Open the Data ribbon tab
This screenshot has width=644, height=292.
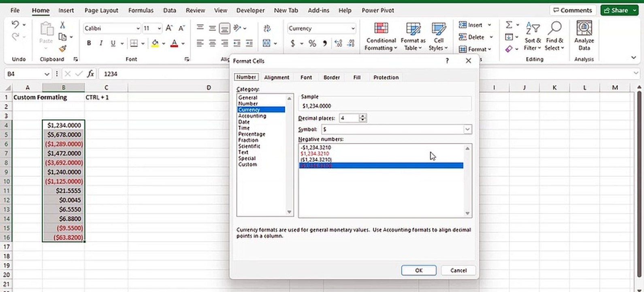coord(169,10)
